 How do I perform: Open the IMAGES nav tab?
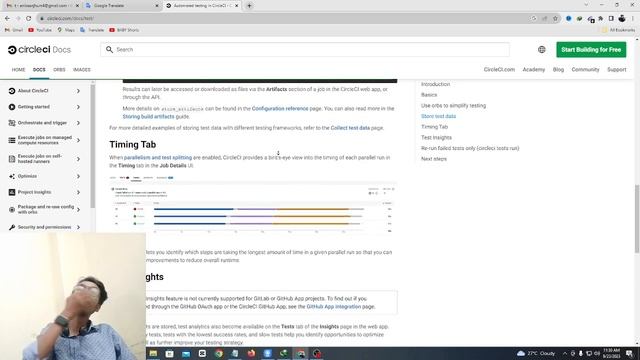pos(82,70)
